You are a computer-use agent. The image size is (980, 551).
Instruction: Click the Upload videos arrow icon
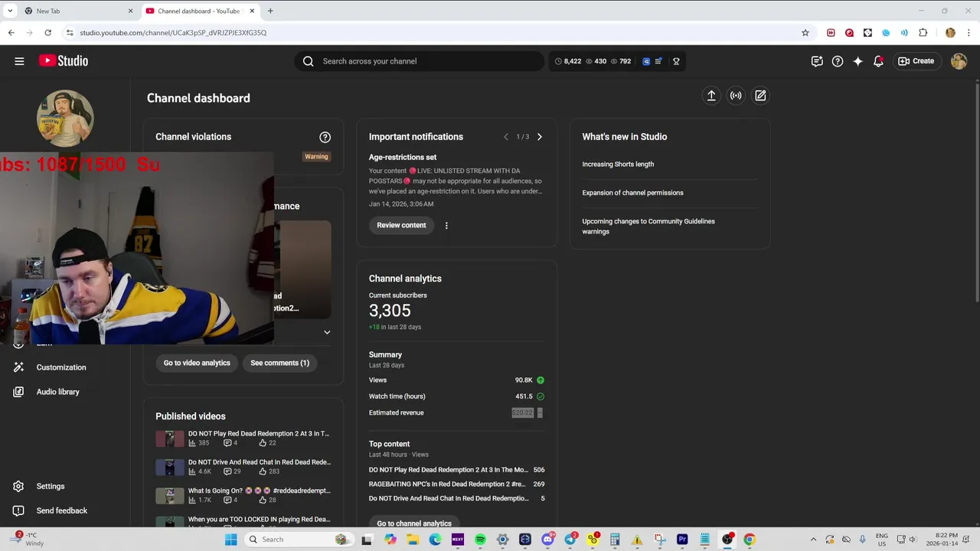pyautogui.click(x=711, y=96)
